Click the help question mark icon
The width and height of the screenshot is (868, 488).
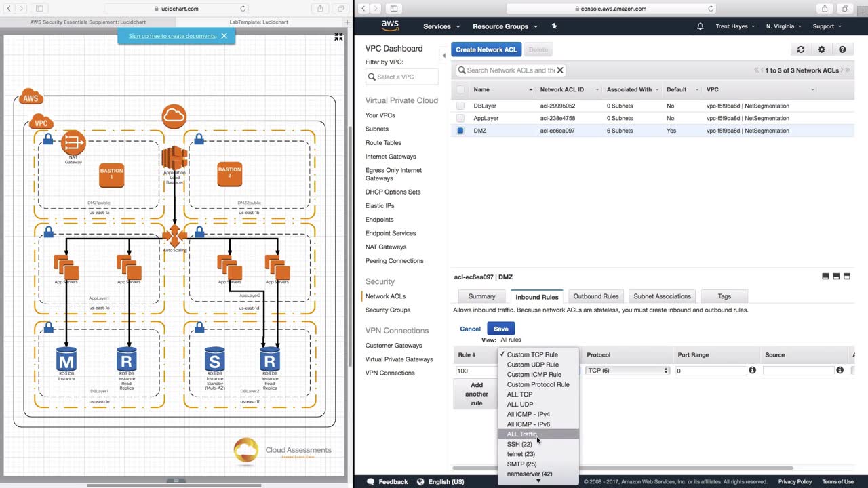coord(842,49)
